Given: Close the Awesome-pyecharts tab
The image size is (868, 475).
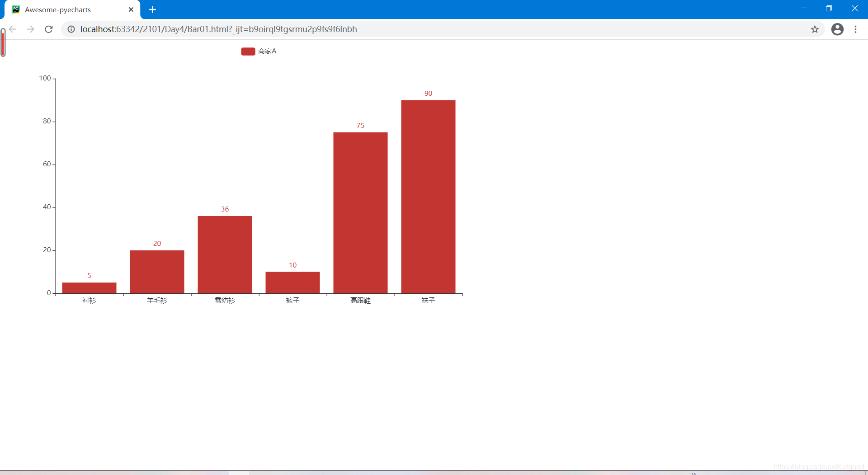Looking at the screenshot, I should 131,9.
